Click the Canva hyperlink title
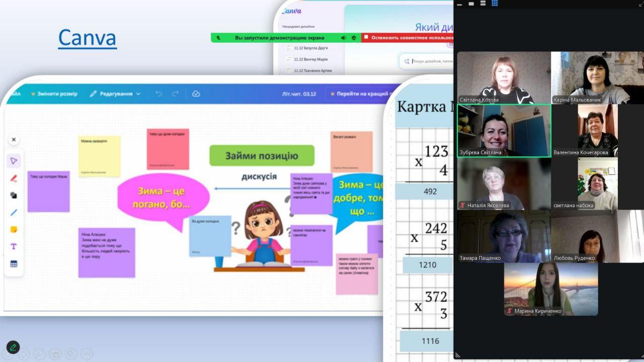Viewport: 644px width, 362px height. (x=87, y=38)
